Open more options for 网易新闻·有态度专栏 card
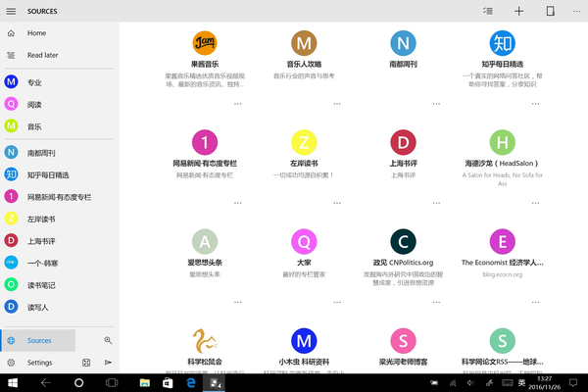The image size is (588, 392). pos(238,203)
